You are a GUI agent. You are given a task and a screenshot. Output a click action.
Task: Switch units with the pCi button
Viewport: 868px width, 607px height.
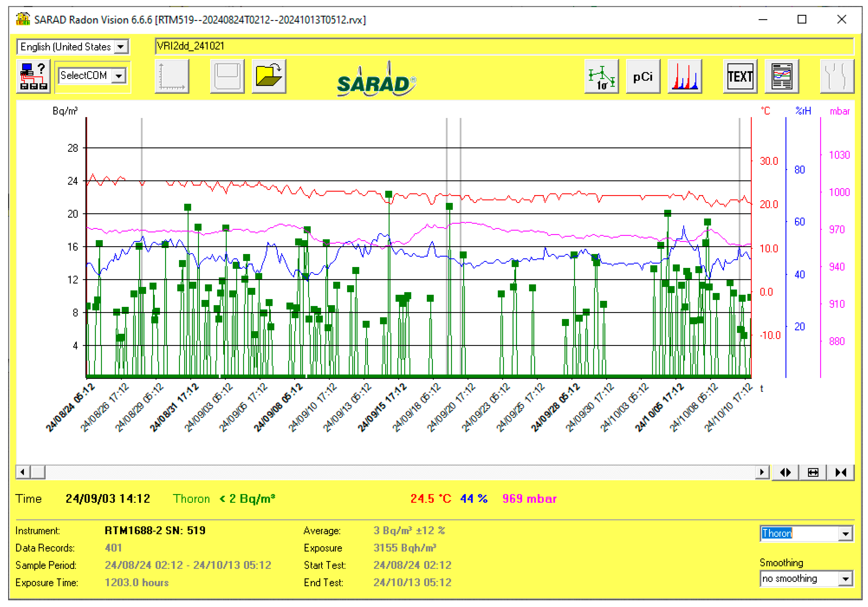[643, 76]
